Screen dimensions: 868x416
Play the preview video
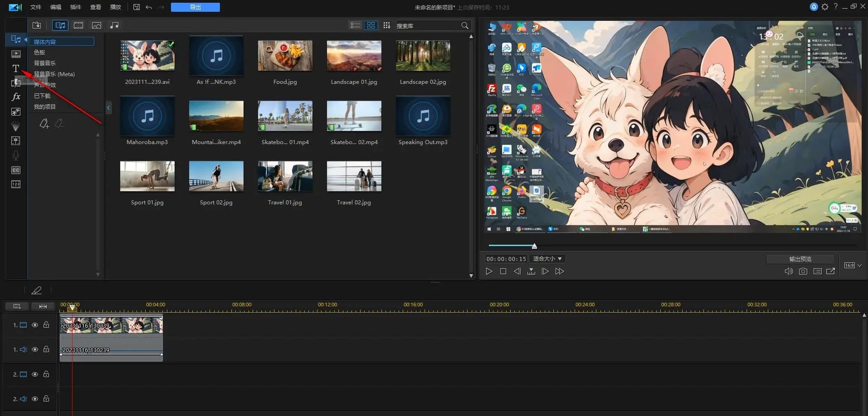(x=489, y=271)
